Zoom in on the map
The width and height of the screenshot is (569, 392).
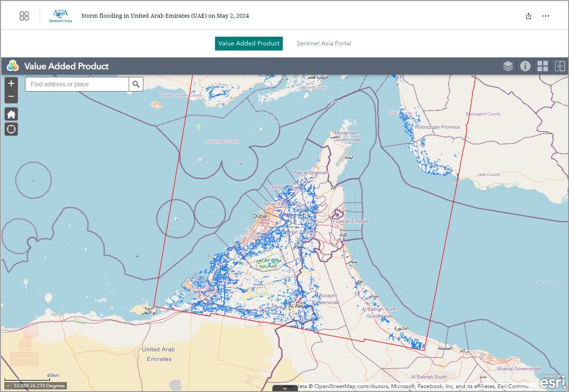click(x=11, y=84)
